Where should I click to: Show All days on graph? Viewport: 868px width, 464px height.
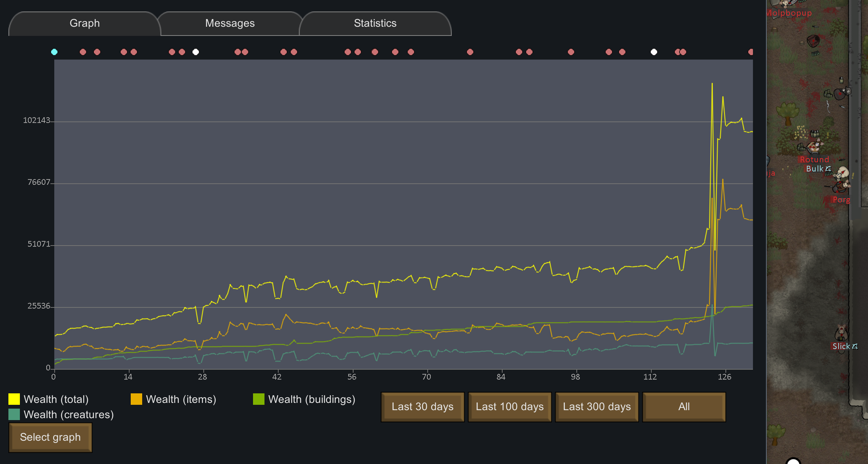coord(684,407)
